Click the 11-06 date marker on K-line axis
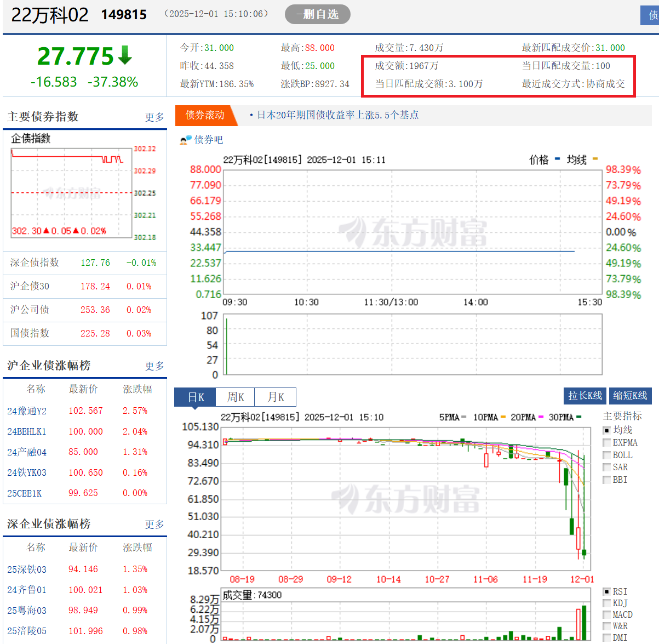Image resolution: width=659 pixels, height=644 pixels. (485, 579)
